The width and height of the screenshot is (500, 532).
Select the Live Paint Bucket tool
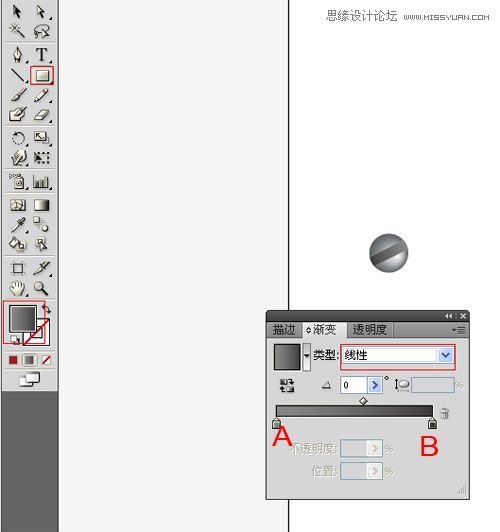[18, 244]
